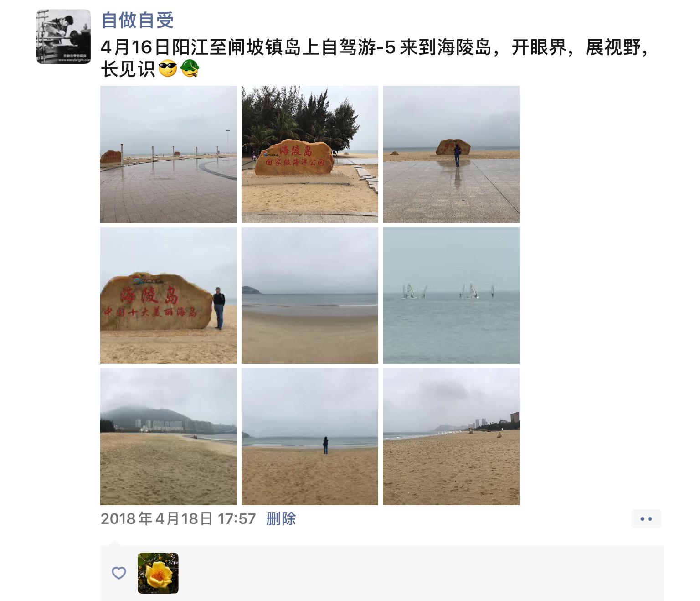Open the two-dot comment and like menu

point(646,519)
